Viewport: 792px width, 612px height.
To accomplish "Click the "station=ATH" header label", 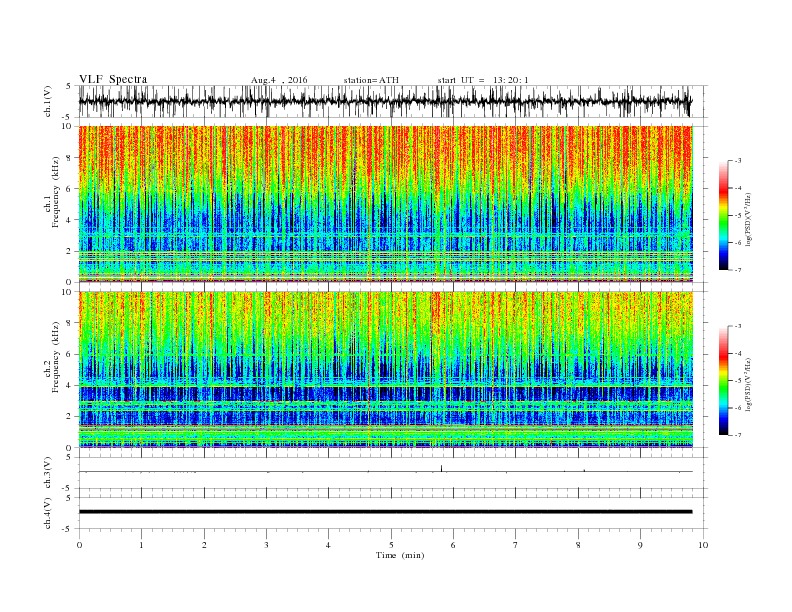I will [371, 80].
